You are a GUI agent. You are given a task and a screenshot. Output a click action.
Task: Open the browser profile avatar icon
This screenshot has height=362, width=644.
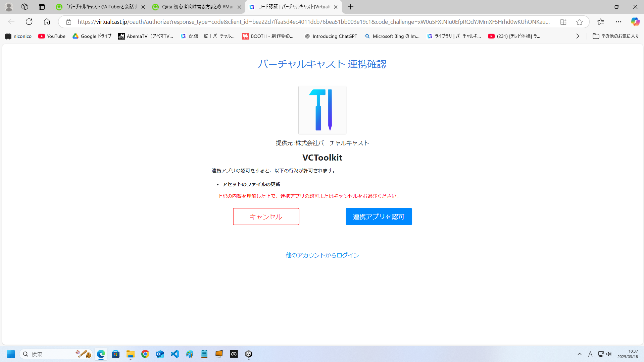pyautogui.click(x=9, y=7)
